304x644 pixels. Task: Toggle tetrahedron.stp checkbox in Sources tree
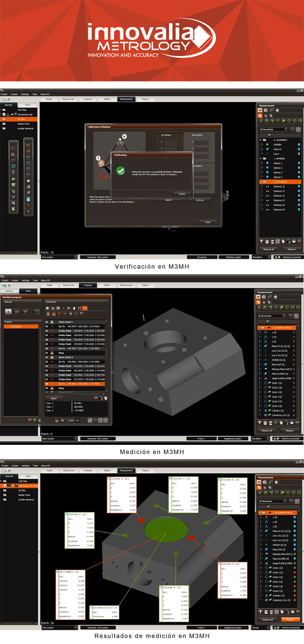pyautogui.click(x=15, y=114)
